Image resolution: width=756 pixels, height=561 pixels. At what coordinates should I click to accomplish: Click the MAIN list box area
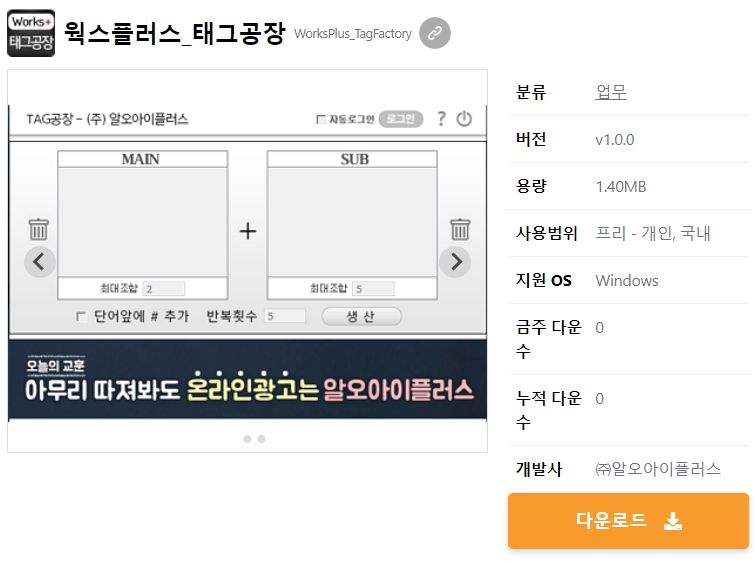(143, 222)
